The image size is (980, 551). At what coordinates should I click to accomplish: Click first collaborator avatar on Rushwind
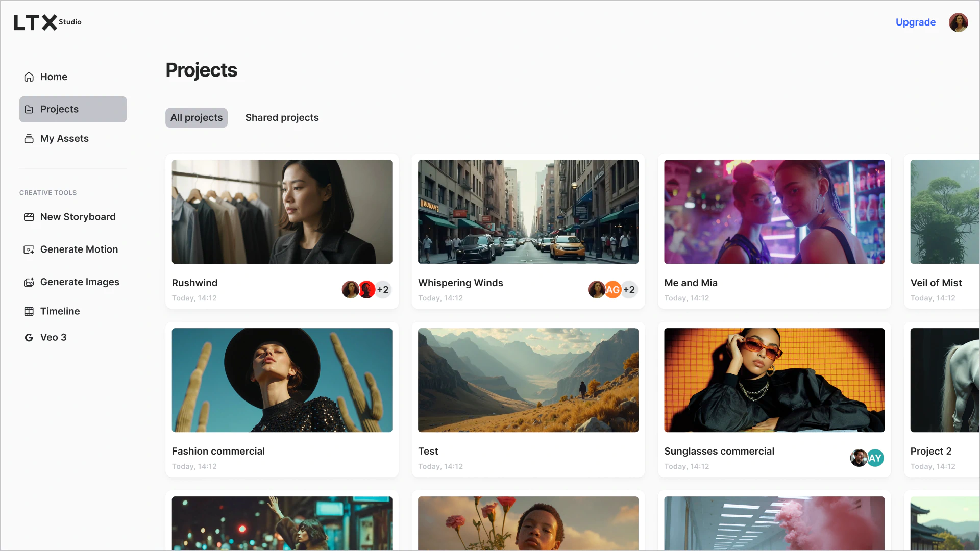pos(350,290)
